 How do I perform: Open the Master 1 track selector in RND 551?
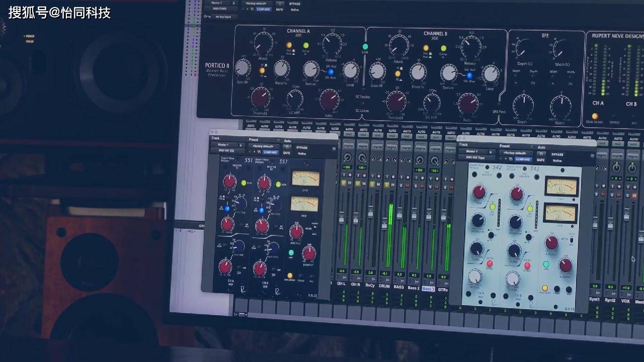pos(224,145)
